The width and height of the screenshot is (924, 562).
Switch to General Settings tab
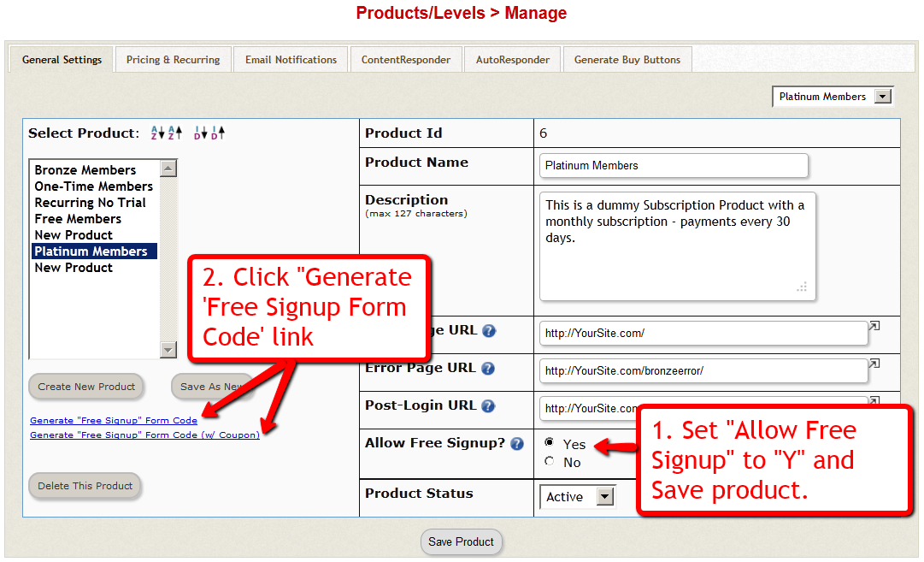62,60
